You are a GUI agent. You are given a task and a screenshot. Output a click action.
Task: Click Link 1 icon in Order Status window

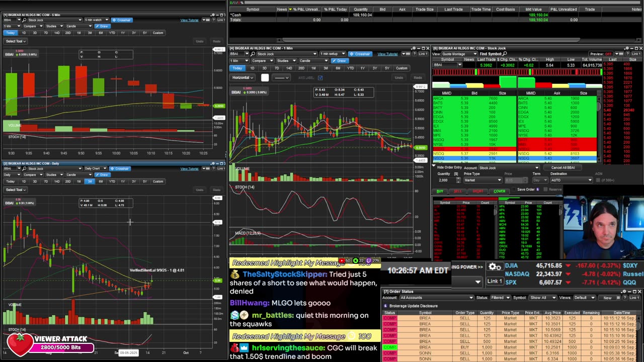(634, 298)
